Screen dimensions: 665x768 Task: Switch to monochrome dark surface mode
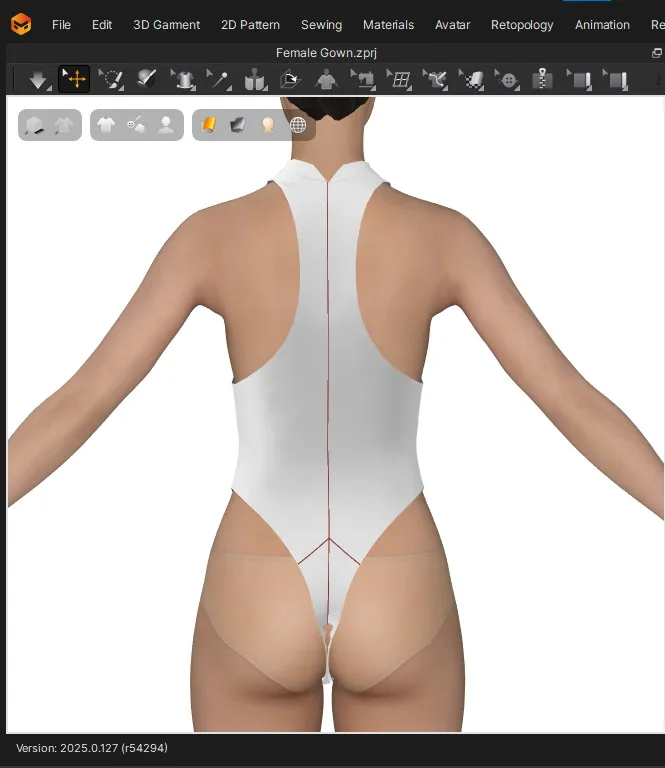click(x=238, y=125)
